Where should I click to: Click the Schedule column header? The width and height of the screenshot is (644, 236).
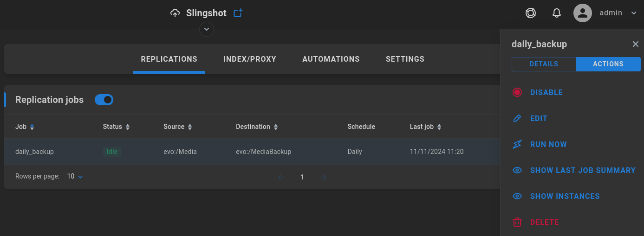coord(361,127)
